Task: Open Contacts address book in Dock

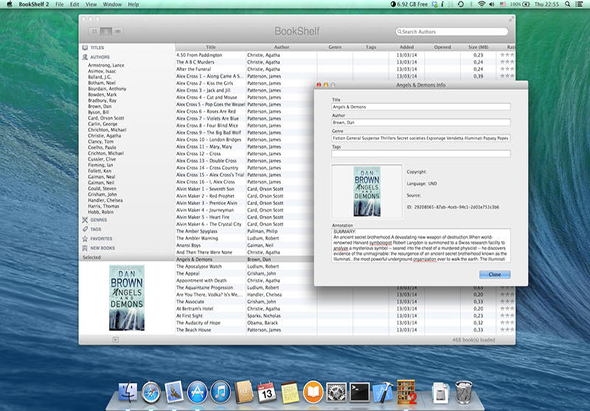Action: [x=244, y=392]
